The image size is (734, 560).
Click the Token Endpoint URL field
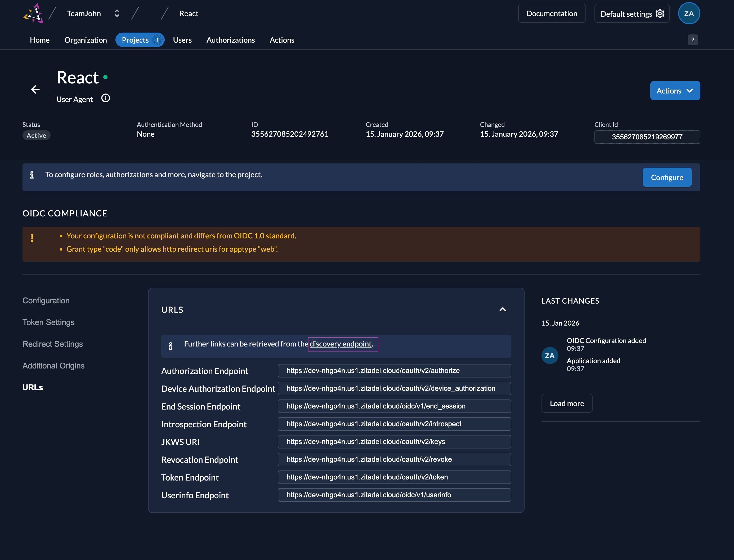coord(394,477)
